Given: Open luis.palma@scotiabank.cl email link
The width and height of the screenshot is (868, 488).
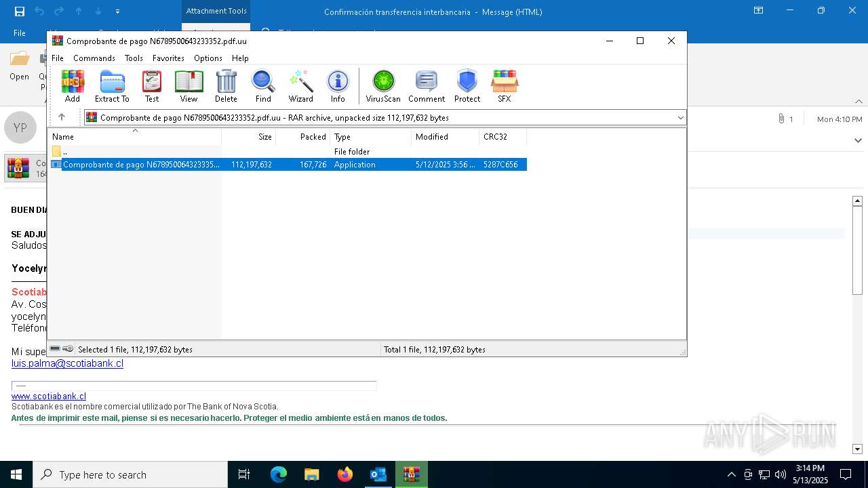Looking at the screenshot, I should pos(67,363).
